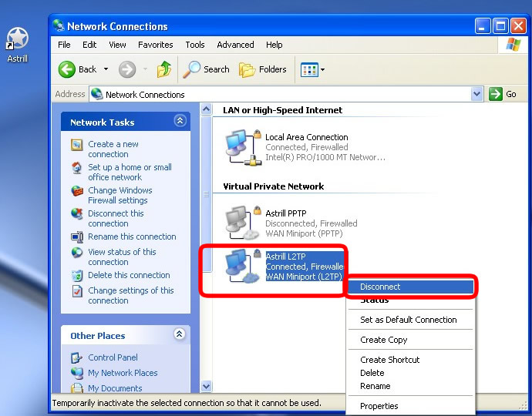The height and width of the screenshot is (416, 532).
Task: Click the Rename this connection icon
Action: (x=77, y=237)
